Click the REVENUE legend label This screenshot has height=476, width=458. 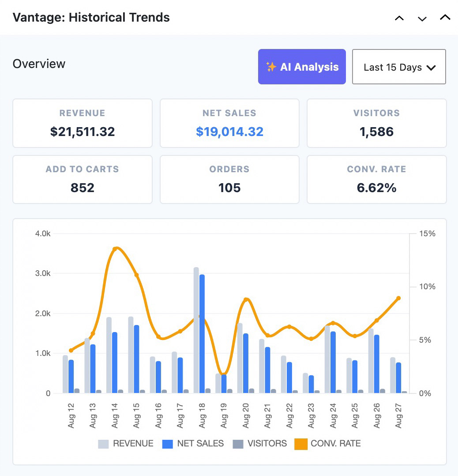133,443
